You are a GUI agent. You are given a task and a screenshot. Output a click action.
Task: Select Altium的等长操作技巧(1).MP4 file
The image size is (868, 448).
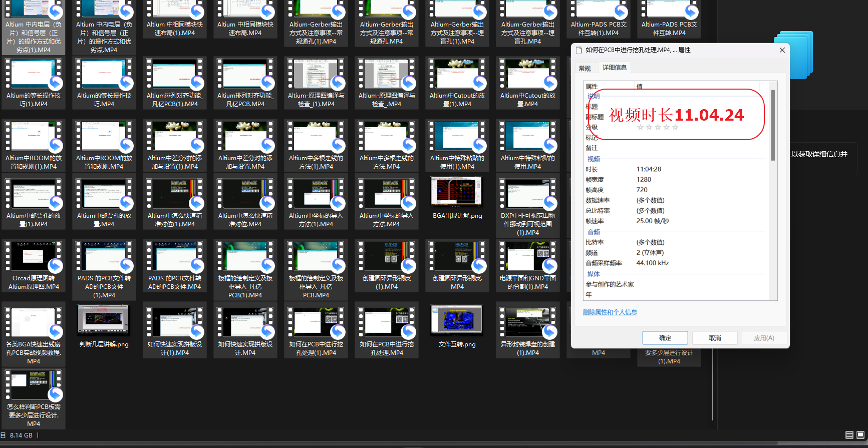[34, 83]
